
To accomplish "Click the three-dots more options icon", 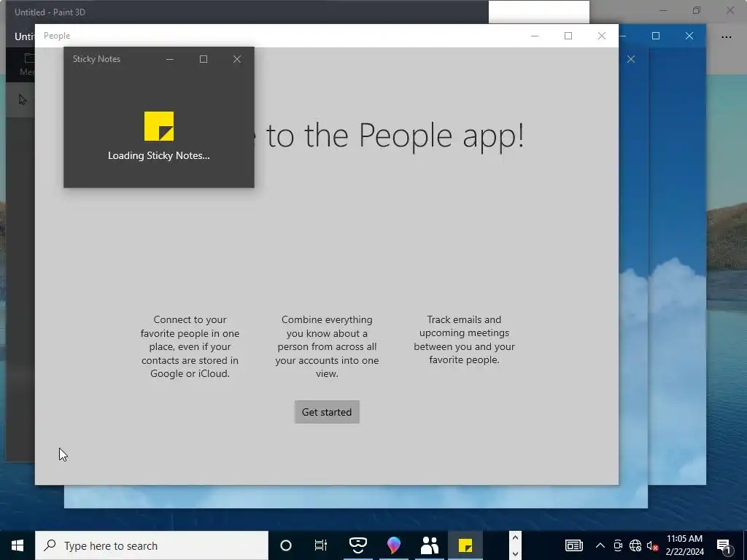I will coord(726,36).
